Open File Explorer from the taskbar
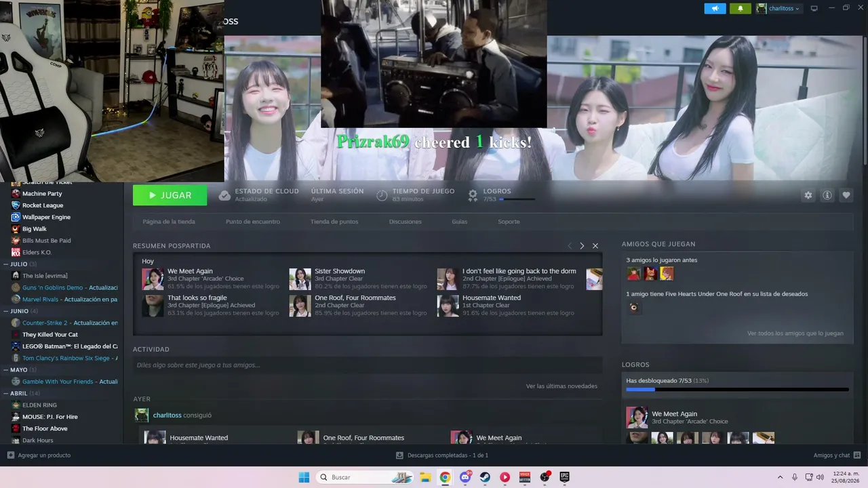This screenshot has width=868, height=488. [x=425, y=477]
